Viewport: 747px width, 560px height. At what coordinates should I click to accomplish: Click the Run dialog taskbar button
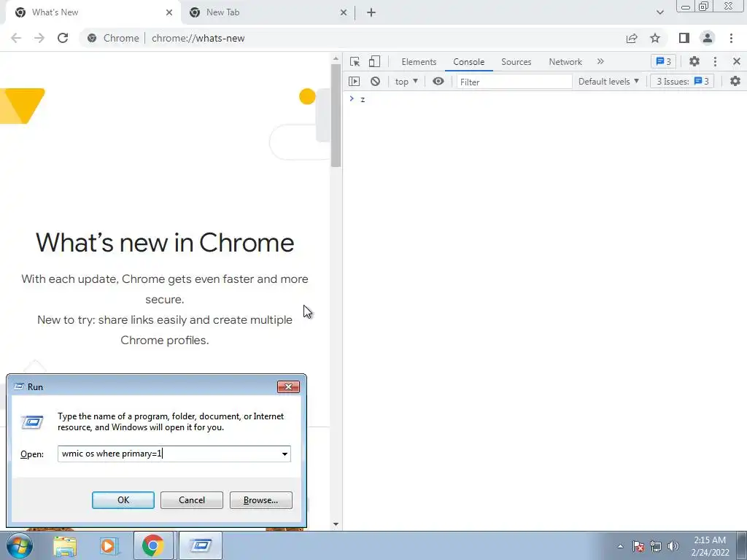coord(201,545)
